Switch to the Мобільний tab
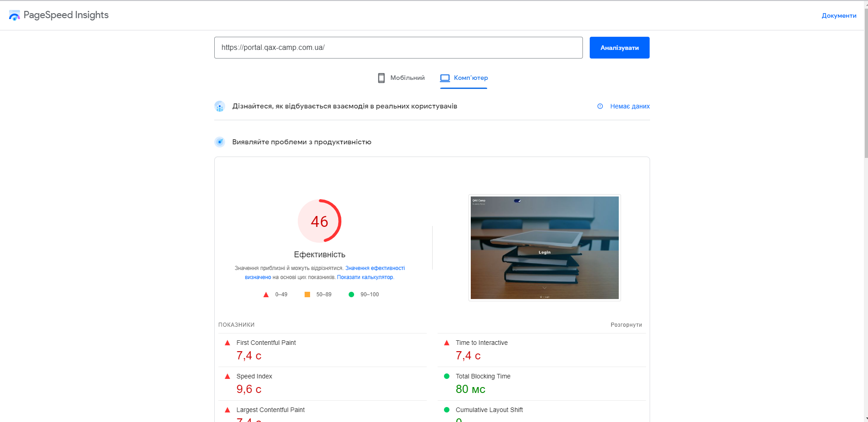The width and height of the screenshot is (868, 422). (401, 78)
